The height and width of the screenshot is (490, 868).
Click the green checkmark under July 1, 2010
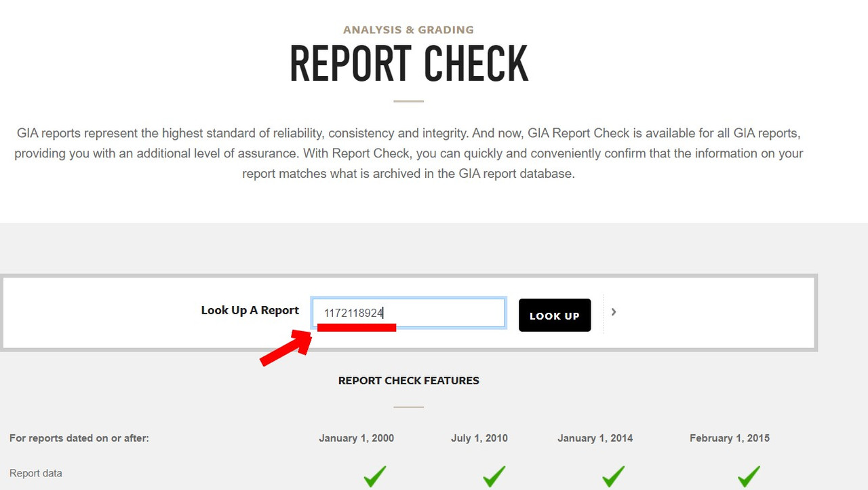coord(494,476)
